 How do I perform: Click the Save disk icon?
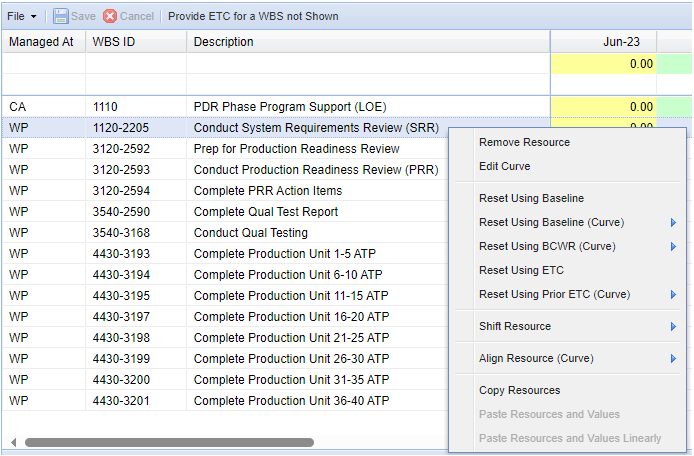click(61, 16)
